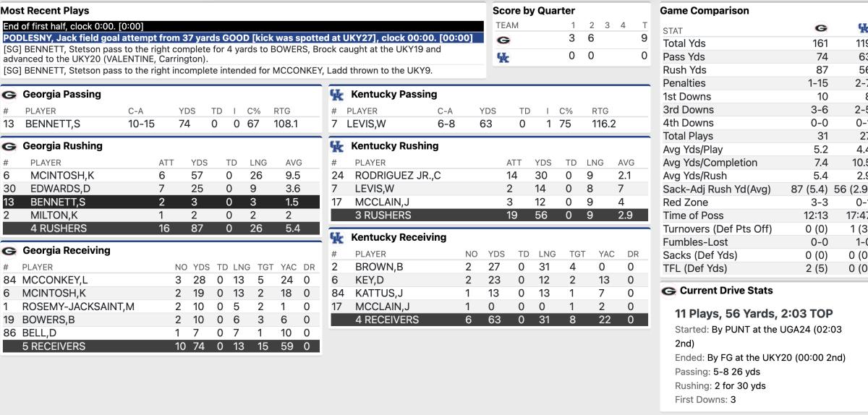Select highlighted BENNETT,S row in Georgia Rushing
This screenshot has width=868, height=415.
coord(161,202)
